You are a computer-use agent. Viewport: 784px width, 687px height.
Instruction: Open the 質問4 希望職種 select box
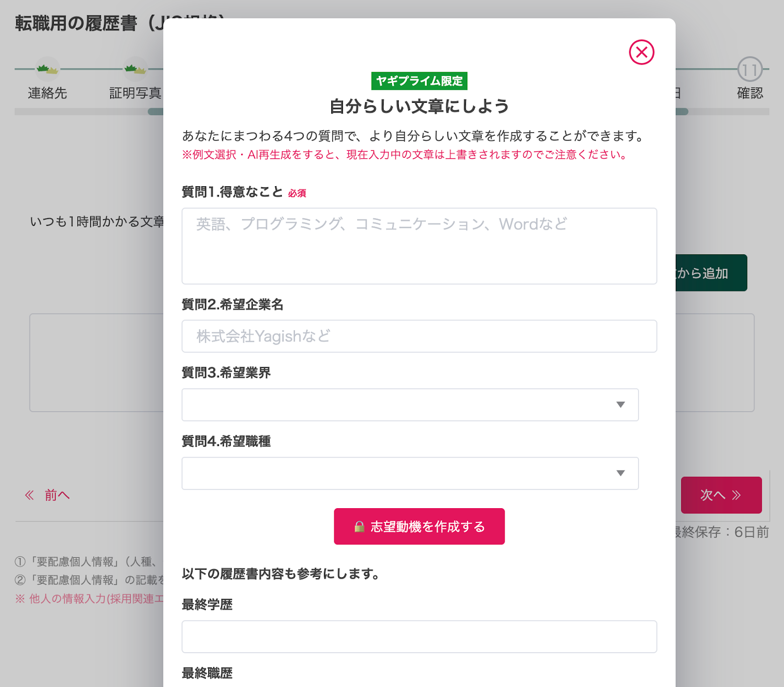410,473
